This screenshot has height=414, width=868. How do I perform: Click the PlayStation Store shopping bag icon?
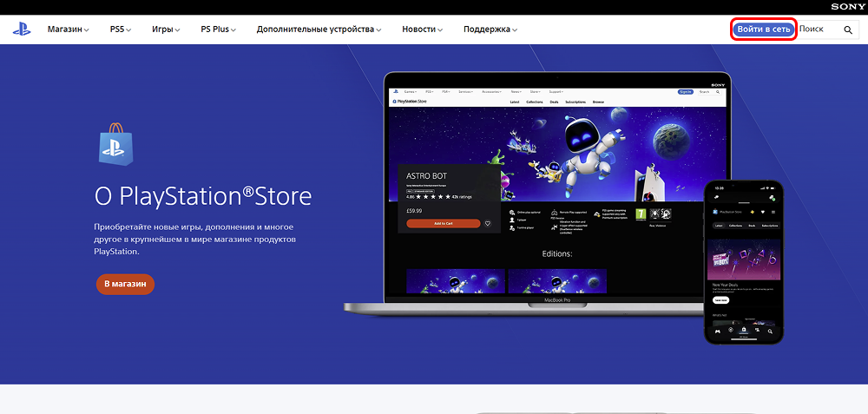coord(116,144)
